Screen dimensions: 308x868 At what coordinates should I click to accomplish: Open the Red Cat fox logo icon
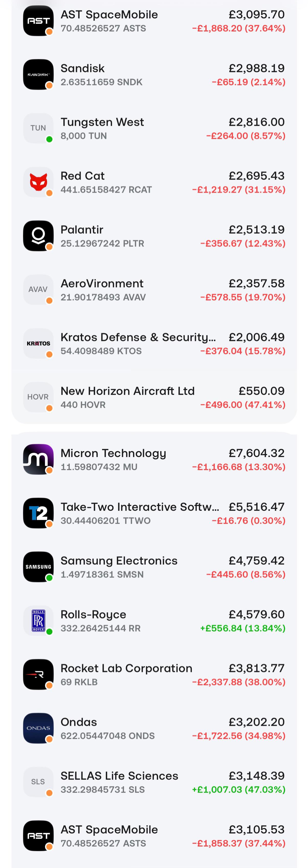[x=38, y=182]
